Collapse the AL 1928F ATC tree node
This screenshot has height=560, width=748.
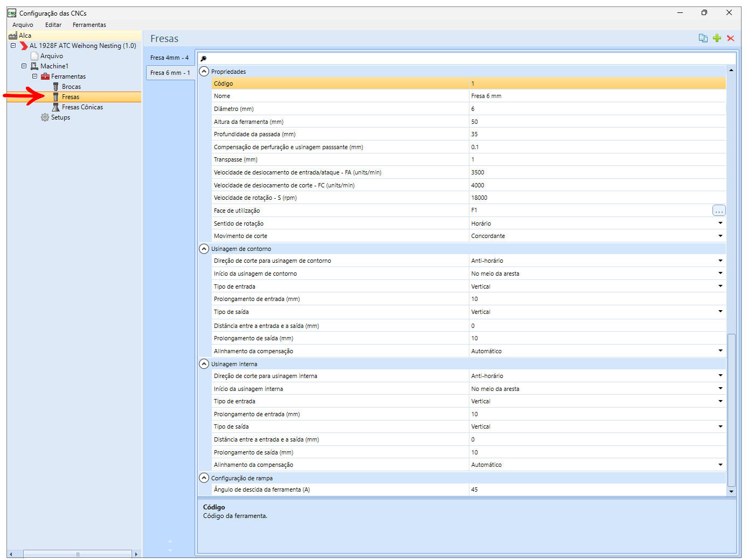(13, 46)
